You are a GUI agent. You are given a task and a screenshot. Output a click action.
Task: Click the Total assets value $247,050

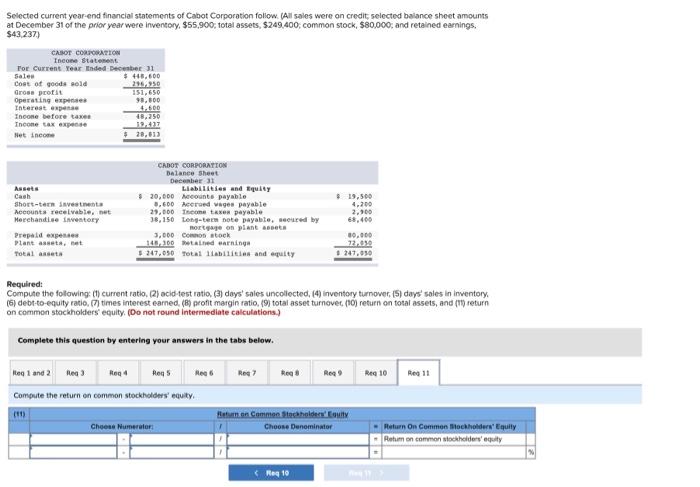[156, 253]
